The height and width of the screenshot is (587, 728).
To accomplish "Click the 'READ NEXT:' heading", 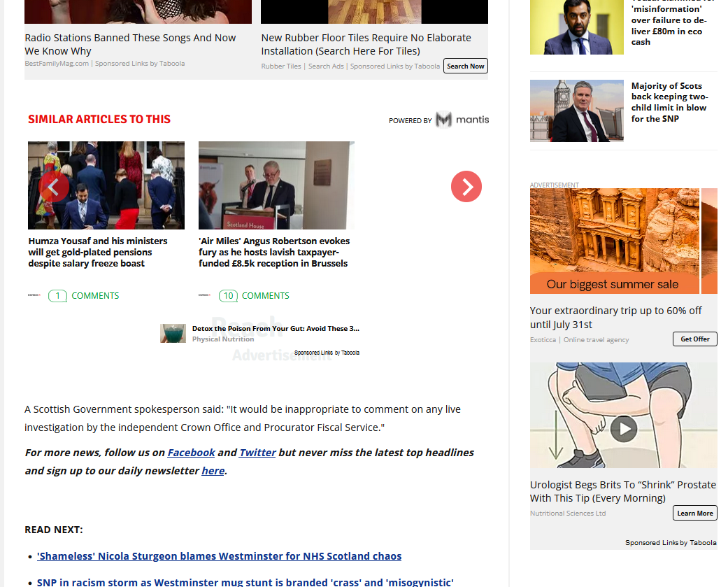I will [54, 530].
